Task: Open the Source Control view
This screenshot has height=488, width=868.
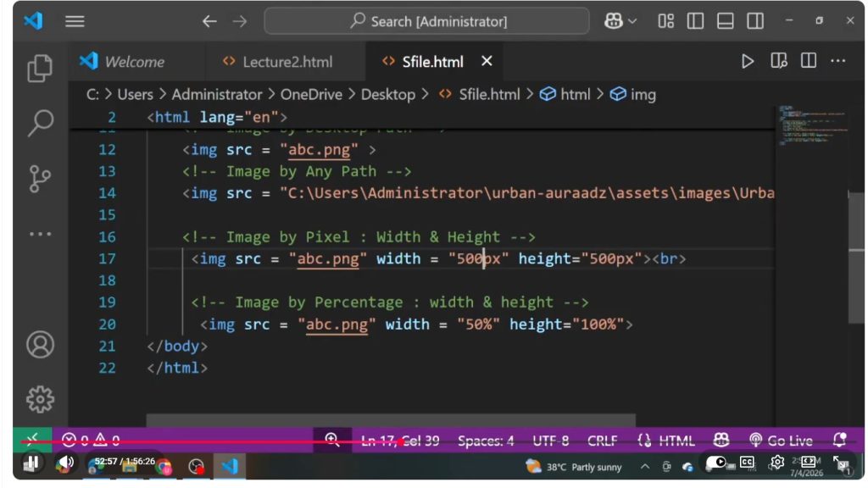Action: pyautogui.click(x=40, y=179)
